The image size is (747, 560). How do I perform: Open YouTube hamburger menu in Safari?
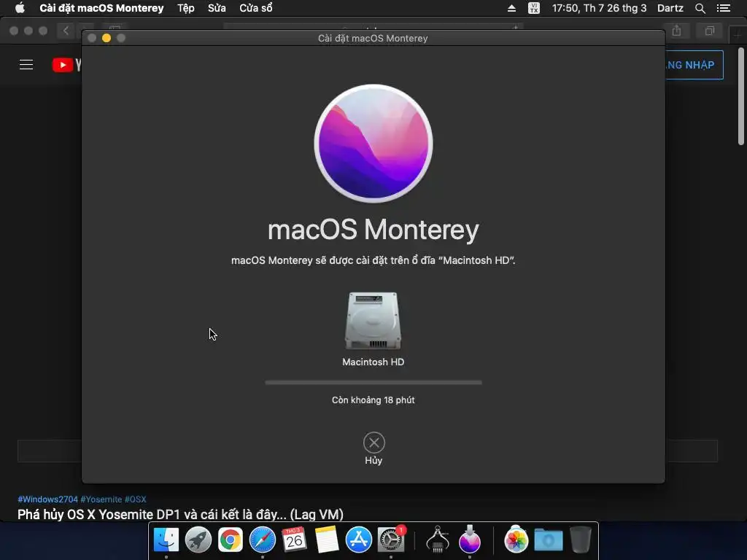(x=26, y=65)
